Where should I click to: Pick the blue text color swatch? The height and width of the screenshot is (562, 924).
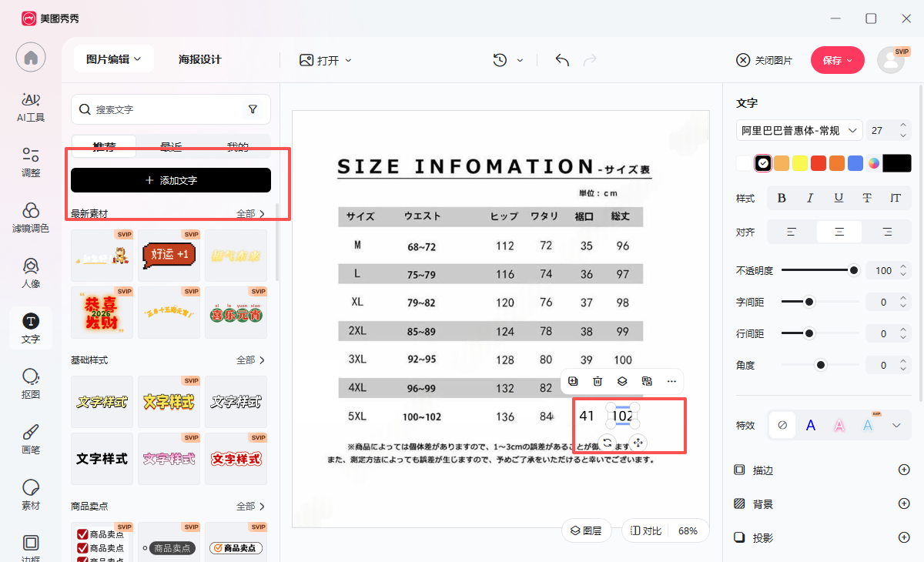(x=855, y=163)
